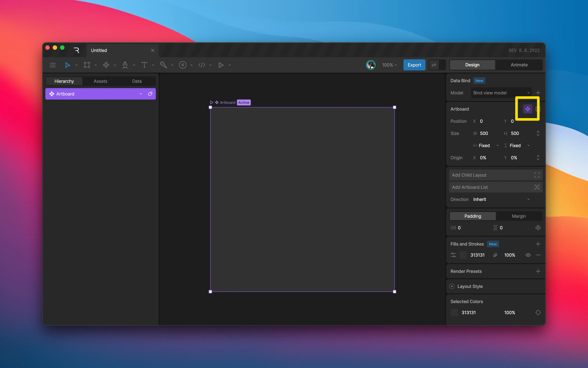
Task: Open the Direction Inherit dropdown
Action: [501, 199]
